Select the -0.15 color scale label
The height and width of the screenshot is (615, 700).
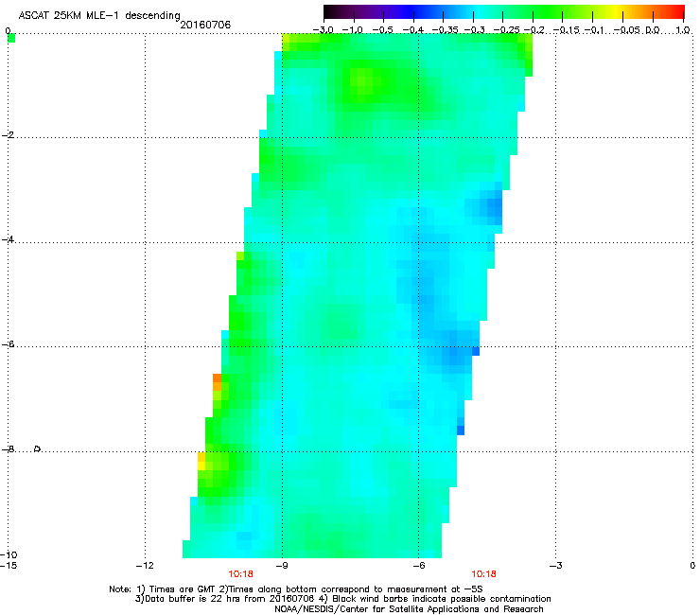[566, 30]
